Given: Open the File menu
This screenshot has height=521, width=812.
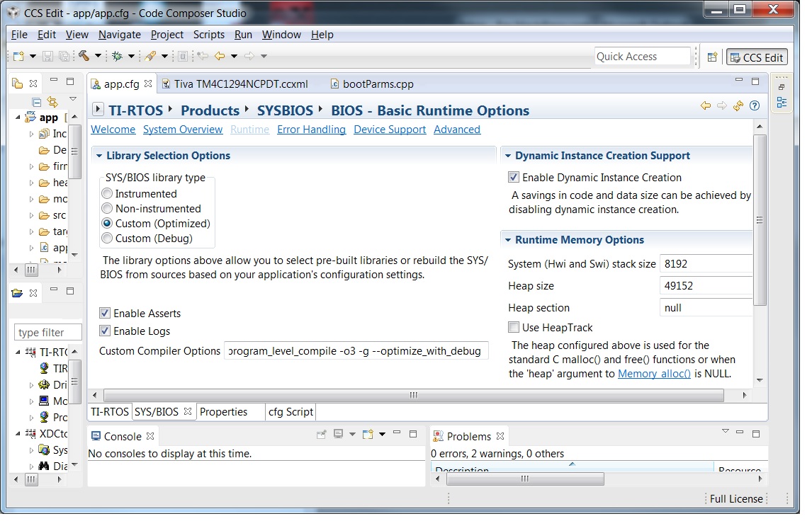Looking at the screenshot, I should pos(20,35).
